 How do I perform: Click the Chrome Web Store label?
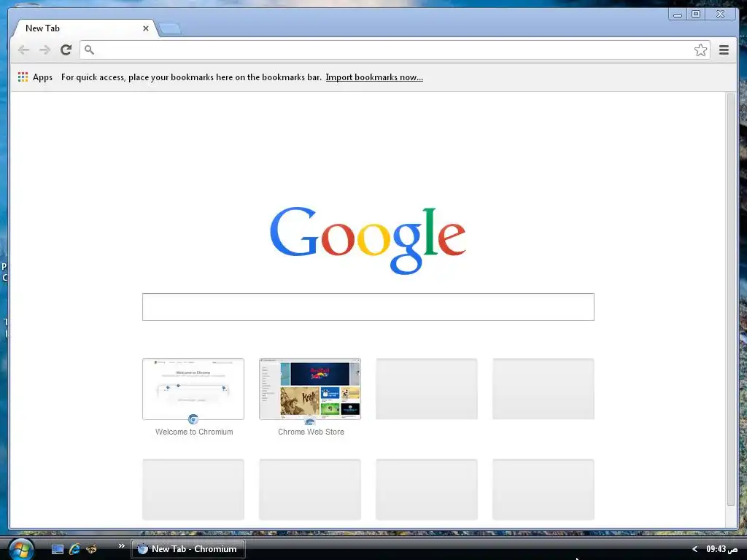click(311, 432)
